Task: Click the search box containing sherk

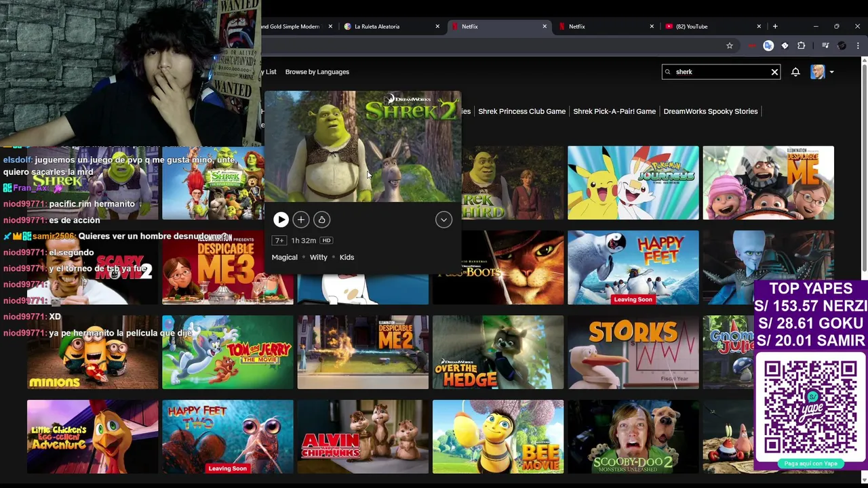Action: click(x=721, y=72)
